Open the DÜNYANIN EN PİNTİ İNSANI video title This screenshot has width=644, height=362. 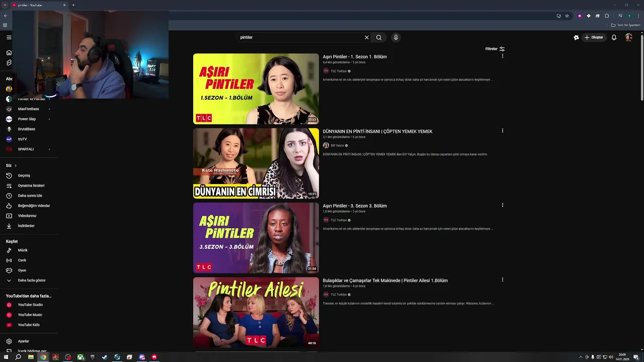point(377,131)
